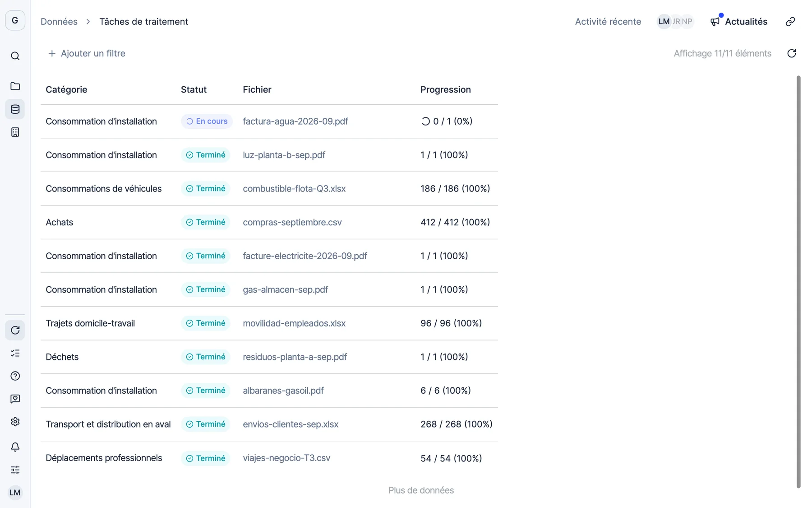Click the feedback chat-heart icon
The image size is (812, 508).
point(15,399)
